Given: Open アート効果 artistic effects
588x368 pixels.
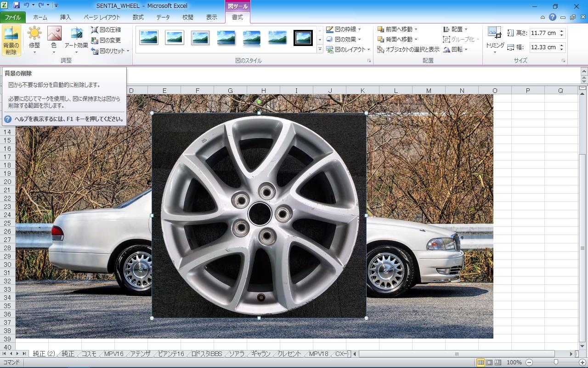Looking at the screenshot, I should [76, 40].
